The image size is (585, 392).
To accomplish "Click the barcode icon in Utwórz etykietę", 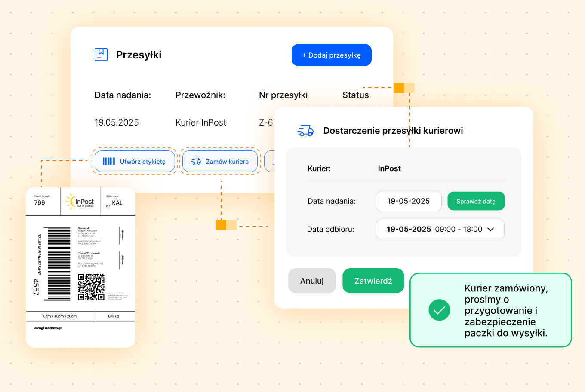I will click(109, 161).
